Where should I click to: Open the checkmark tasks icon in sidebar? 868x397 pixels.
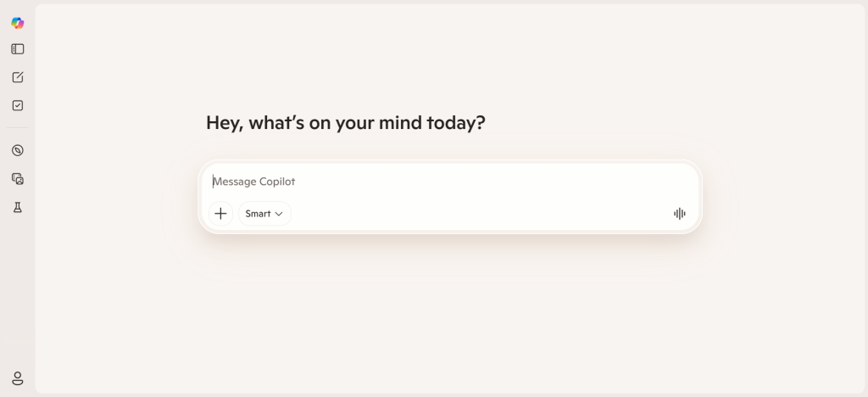(17, 105)
